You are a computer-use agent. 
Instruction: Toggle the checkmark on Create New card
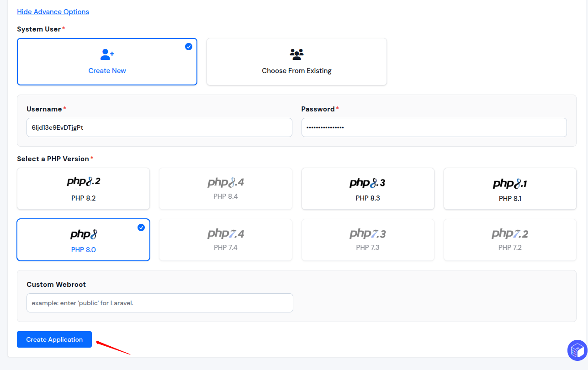click(189, 47)
